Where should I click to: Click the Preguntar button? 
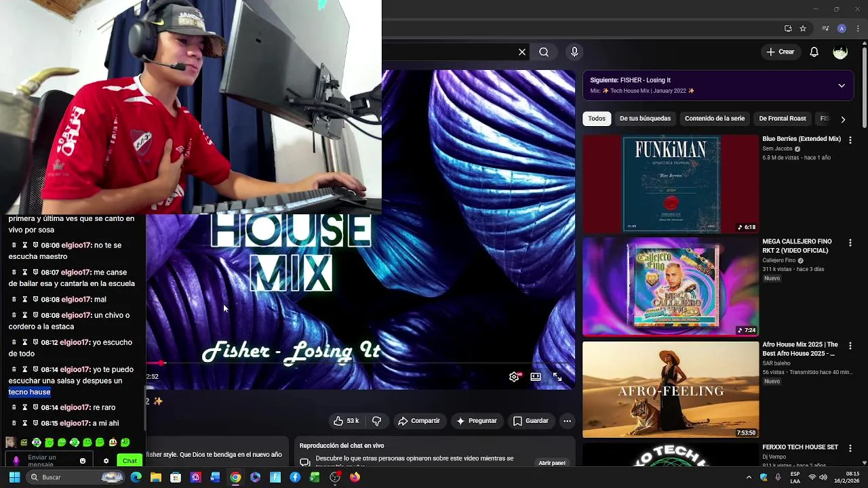click(477, 421)
